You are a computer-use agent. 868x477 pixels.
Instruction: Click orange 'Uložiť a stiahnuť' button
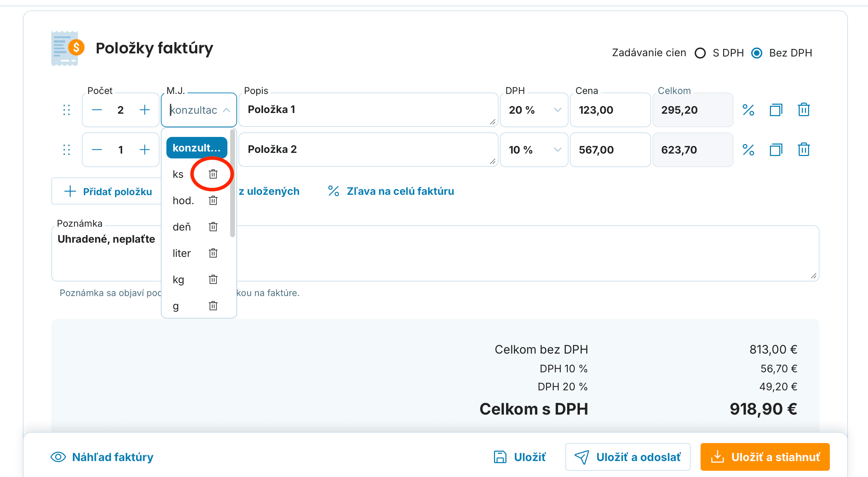[x=765, y=457]
